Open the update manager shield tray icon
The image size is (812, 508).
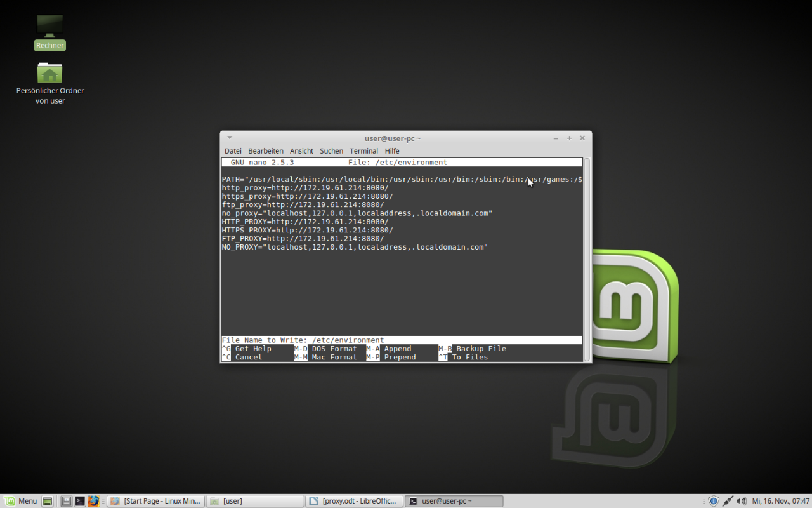(714, 501)
